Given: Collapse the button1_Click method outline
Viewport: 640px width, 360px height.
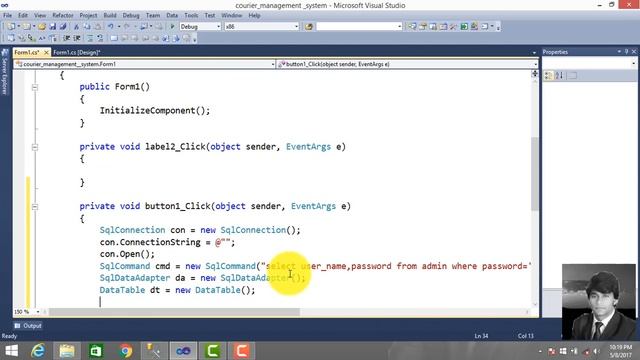Looking at the screenshot, I should tap(35, 207).
